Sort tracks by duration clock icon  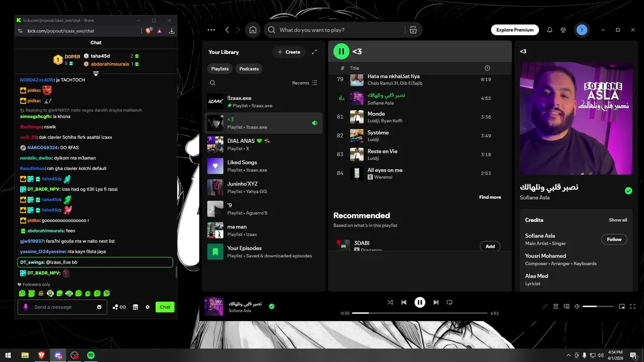[487, 68]
